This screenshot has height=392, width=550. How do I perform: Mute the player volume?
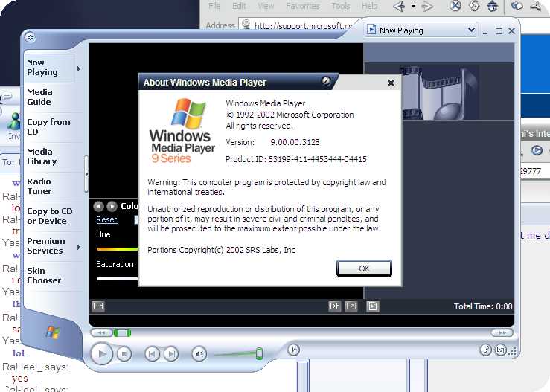pos(199,354)
